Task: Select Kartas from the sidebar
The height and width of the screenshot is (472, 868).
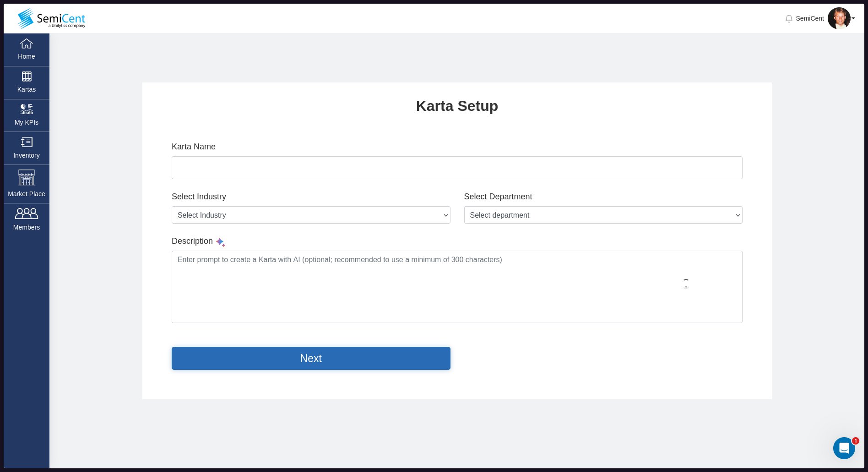Action: pos(26,82)
